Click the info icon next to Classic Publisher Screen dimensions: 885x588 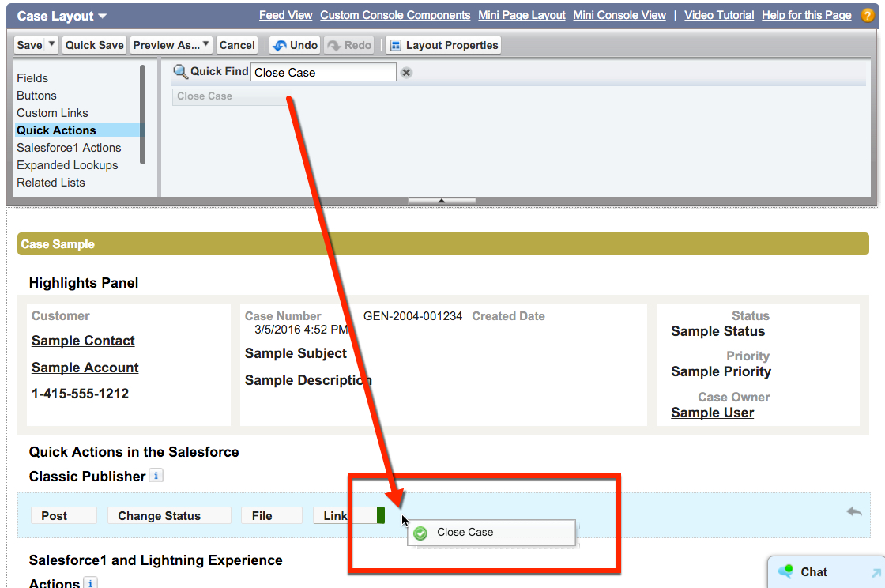156,476
